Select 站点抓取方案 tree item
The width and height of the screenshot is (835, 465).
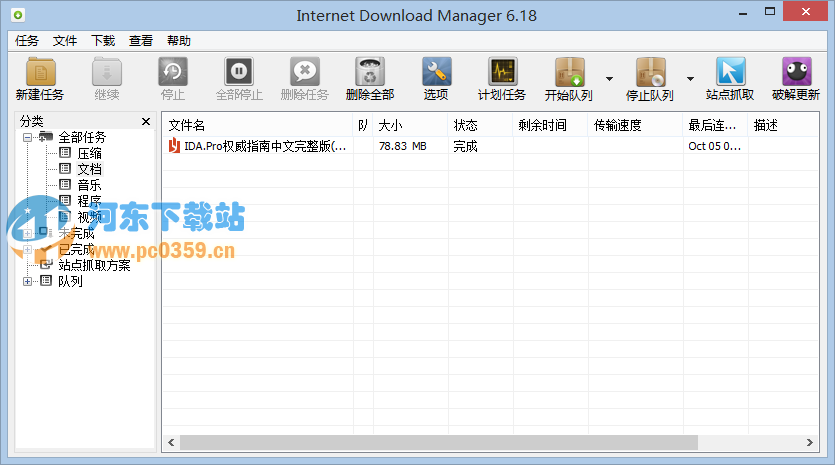point(94,265)
